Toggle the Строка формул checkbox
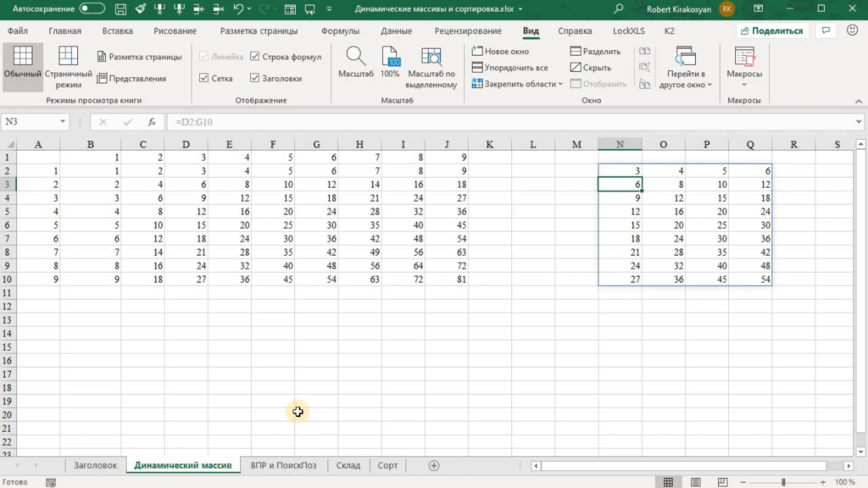The height and width of the screenshot is (488, 868). [x=255, y=57]
